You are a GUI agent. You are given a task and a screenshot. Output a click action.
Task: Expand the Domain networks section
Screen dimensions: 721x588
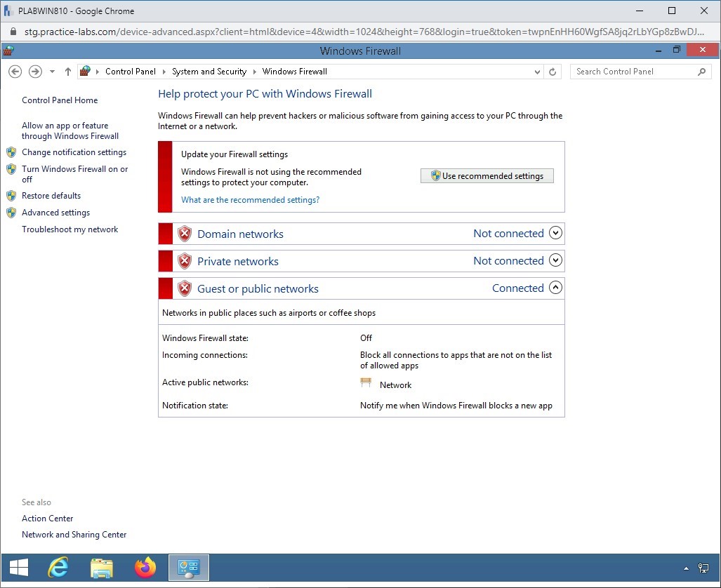555,234
